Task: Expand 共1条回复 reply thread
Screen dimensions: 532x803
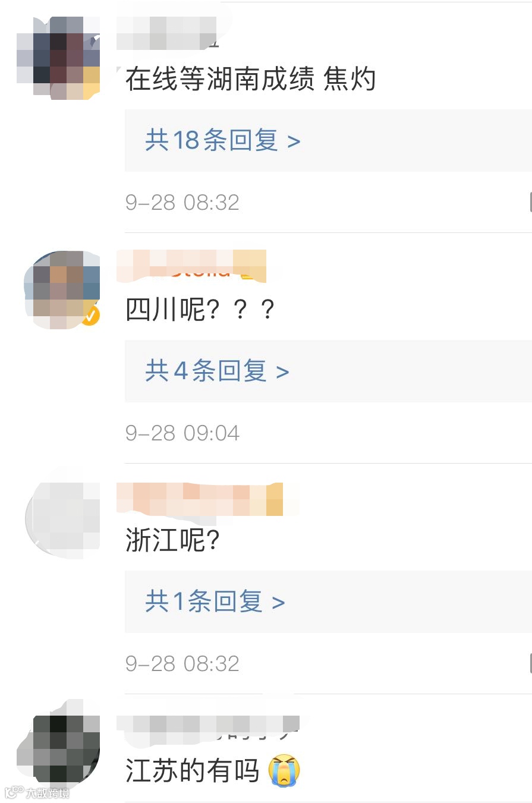Action: (215, 602)
